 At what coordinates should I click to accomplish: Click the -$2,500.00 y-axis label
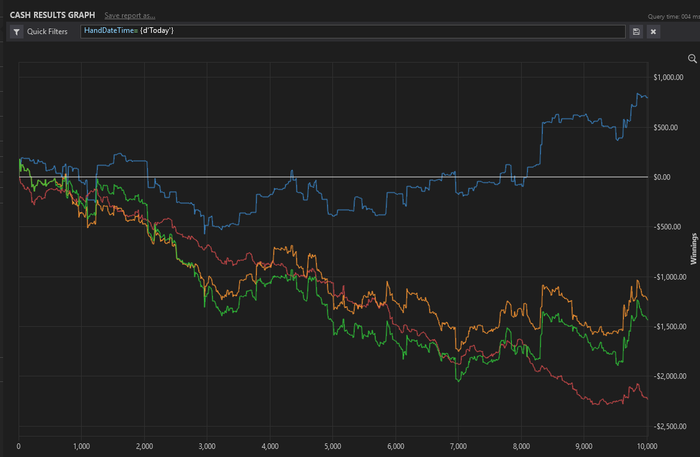670,427
